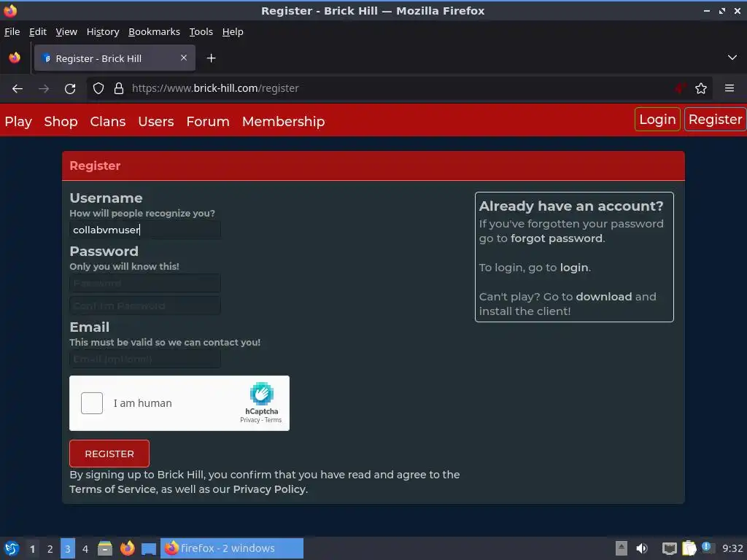Close the Register - Brick Hill tab
The width and height of the screenshot is (747, 560).
(184, 58)
